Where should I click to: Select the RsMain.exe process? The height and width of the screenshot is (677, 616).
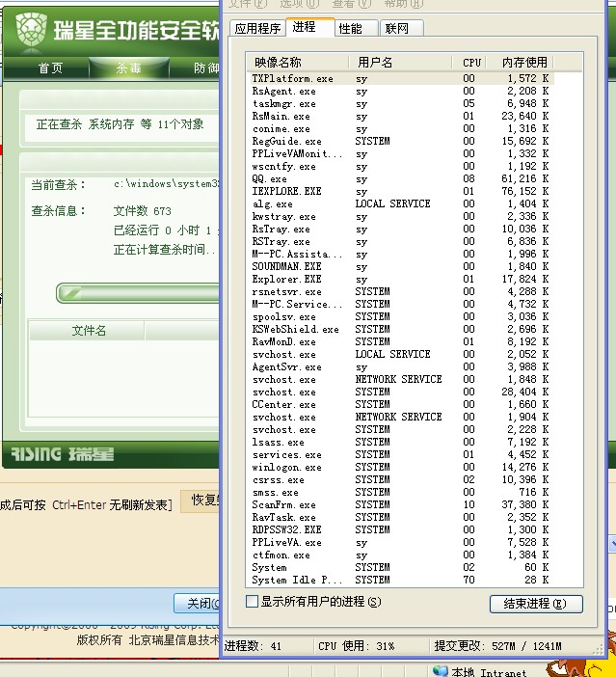pos(400,116)
